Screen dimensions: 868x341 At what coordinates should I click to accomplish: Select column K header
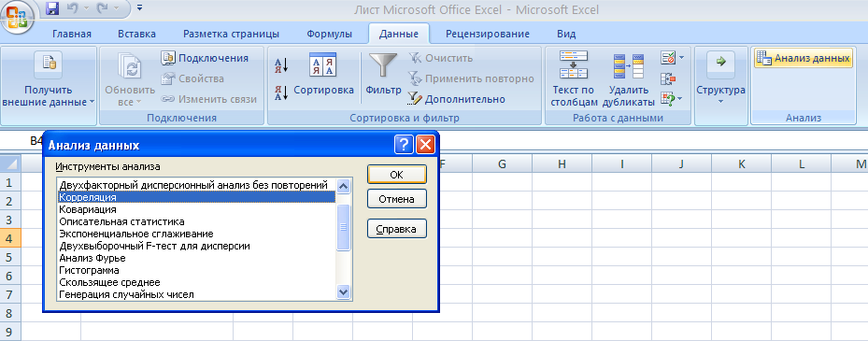coord(741,163)
